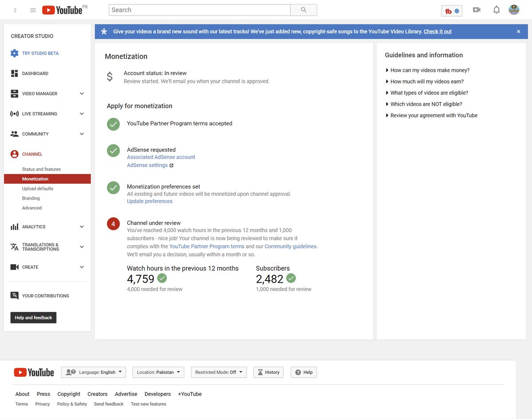Click the Create camera icon in sidebar
Image resolution: width=532 pixels, height=419 pixels.
tap(15, 267)
